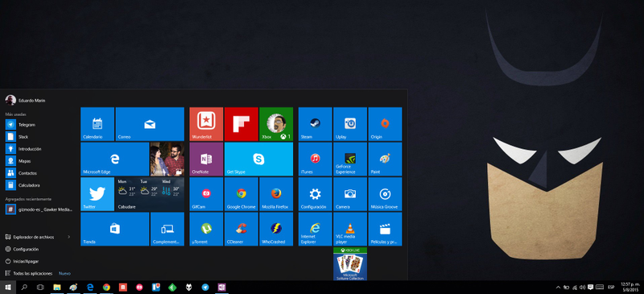This screenshot has width=644, height=294.
Task: Open the Xbox tile
Action: click(276, 124)
